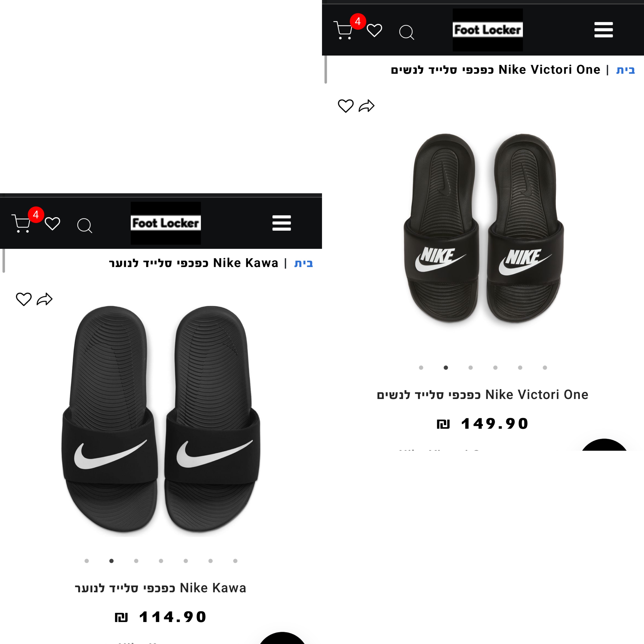Select first carousel dot under Victori One image
This screenshot has height=644, width=644.
point(421,368)
